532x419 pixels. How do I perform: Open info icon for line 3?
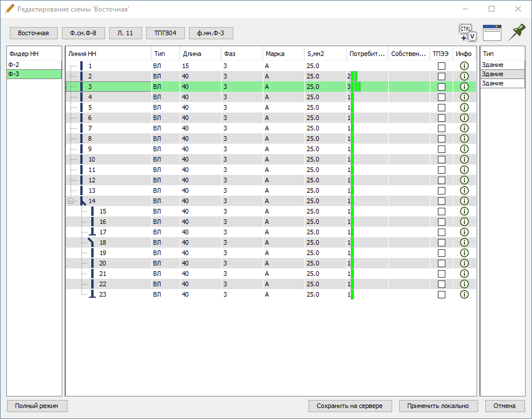[x=464, y=87]
